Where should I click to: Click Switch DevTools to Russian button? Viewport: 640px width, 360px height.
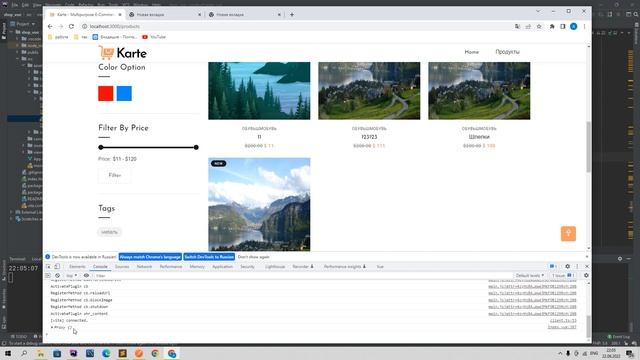[209, 257]
